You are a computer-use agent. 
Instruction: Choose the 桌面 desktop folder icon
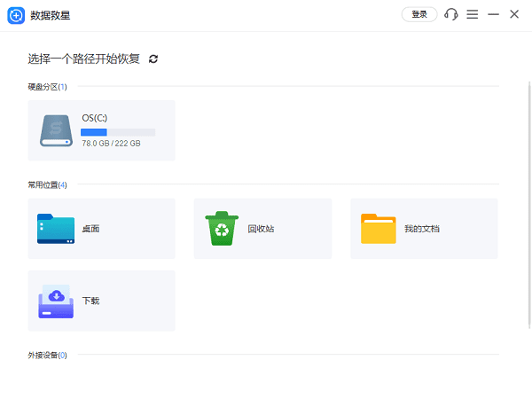(x=57, y=229)
